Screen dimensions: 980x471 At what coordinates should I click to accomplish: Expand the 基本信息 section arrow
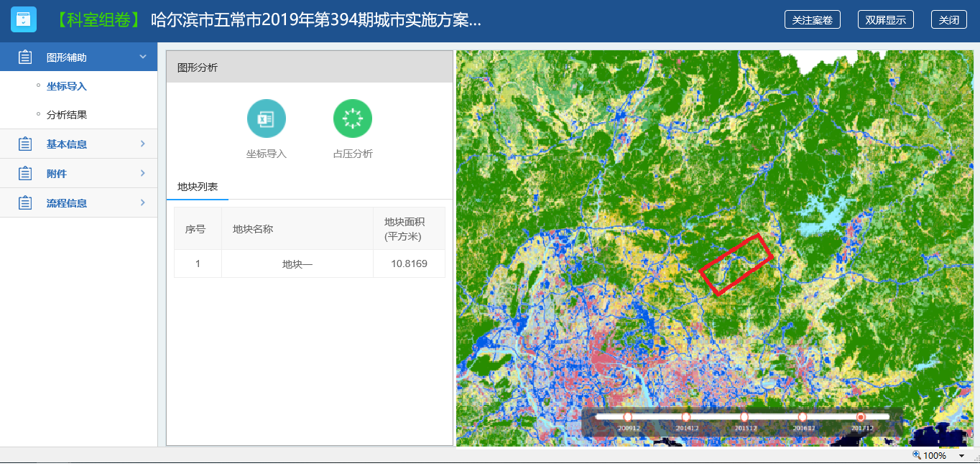coord(143,144)
